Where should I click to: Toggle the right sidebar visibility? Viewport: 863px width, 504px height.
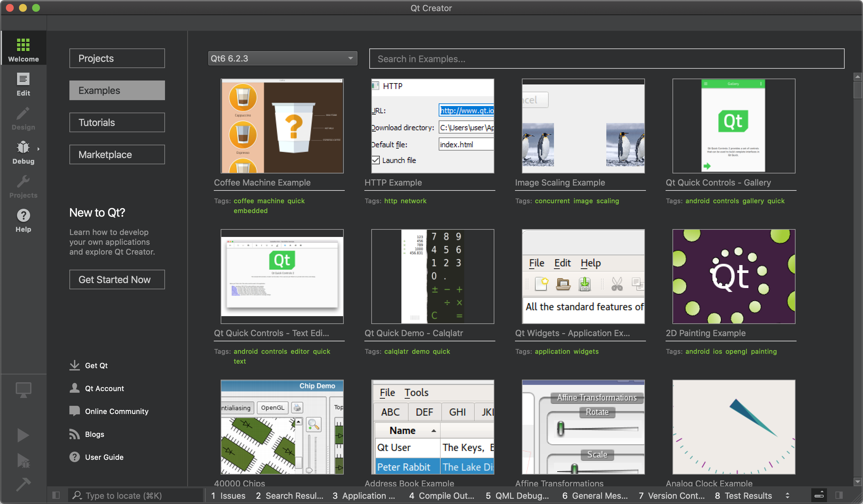click(839, 495)
